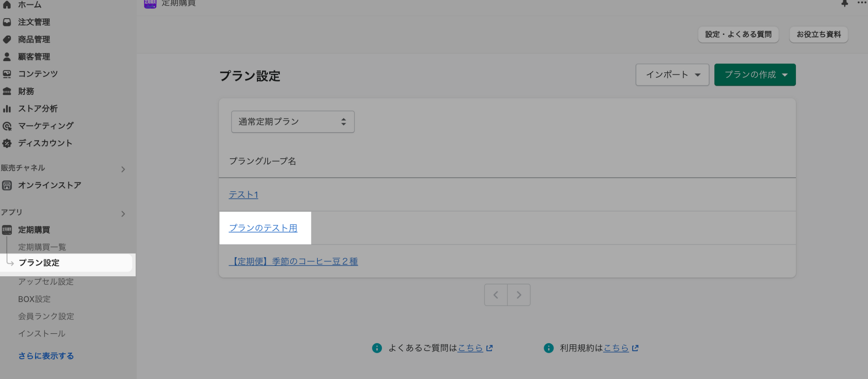Click the Home house icon in sidebar

(7, 5)
